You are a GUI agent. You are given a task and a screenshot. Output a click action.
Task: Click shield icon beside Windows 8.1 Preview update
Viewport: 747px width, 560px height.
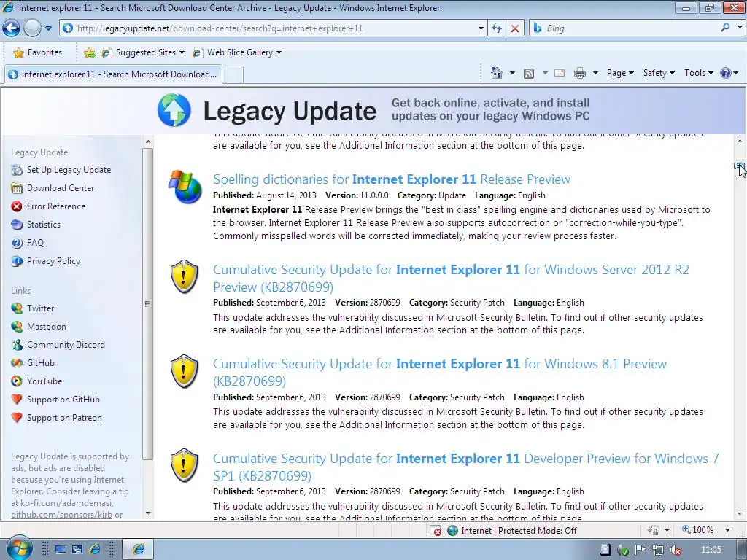pyautogui.click(x=185, y=371)
